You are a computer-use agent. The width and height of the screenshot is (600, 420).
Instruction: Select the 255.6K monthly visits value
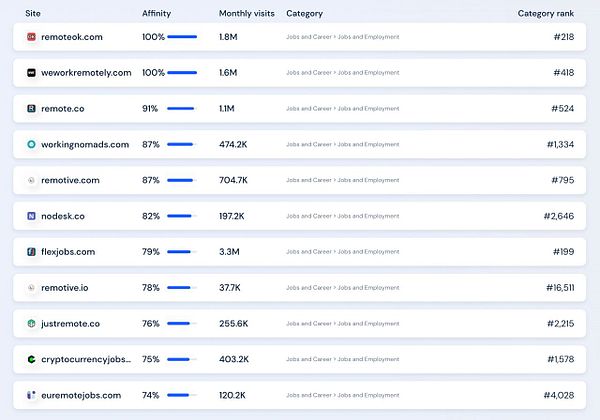[233, 324]
